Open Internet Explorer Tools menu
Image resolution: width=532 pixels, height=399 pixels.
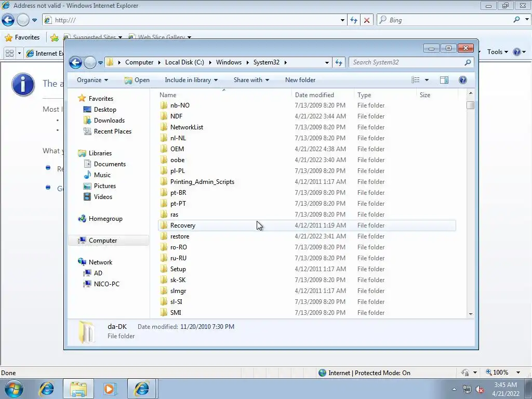pos(497,52)
